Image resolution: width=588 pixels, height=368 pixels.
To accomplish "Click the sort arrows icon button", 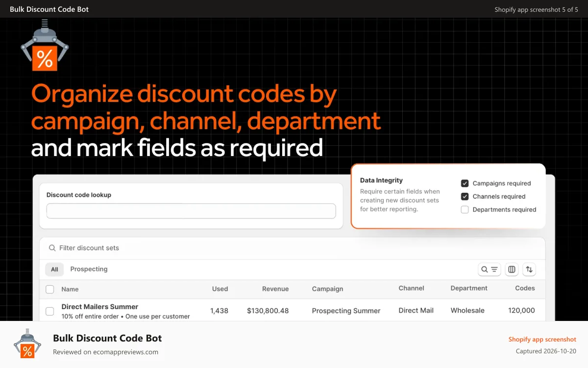I will tap(529, 269).
